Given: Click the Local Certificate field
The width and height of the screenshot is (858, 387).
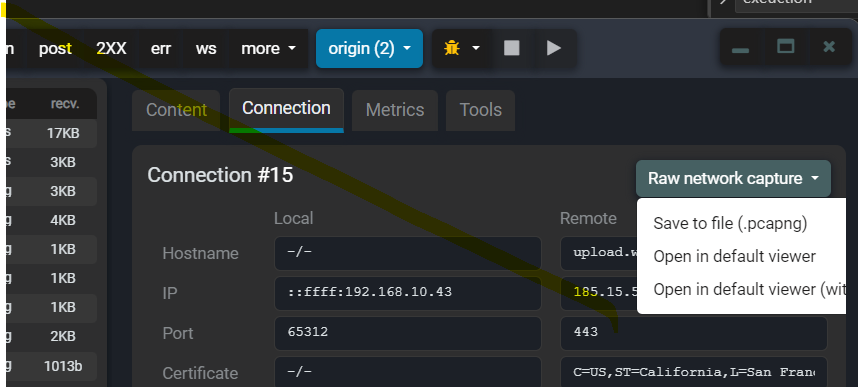Looking at the screenshot, I should click(408, 372).
